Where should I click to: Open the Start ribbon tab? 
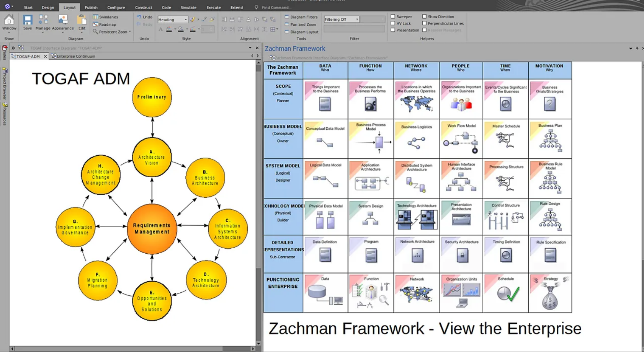(x=28, y=7)
